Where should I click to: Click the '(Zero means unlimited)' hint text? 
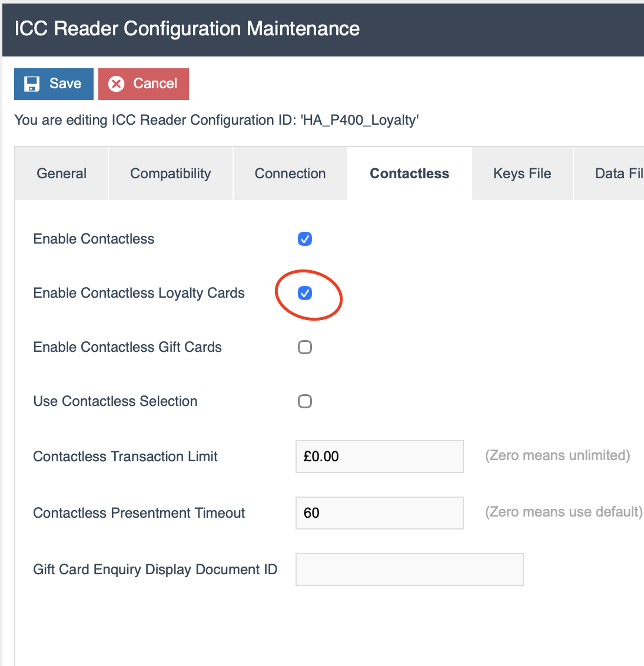pos(557,455)
